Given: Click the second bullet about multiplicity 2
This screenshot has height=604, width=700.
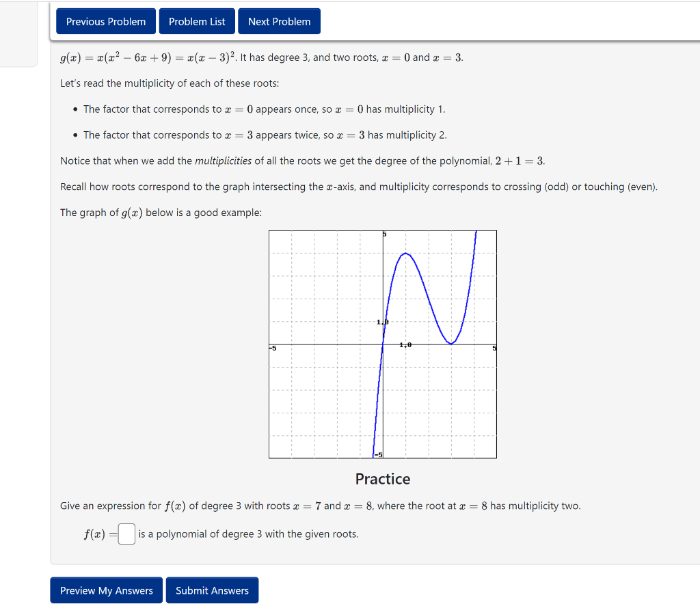Looking at the screenshot, I should (265, 135).
